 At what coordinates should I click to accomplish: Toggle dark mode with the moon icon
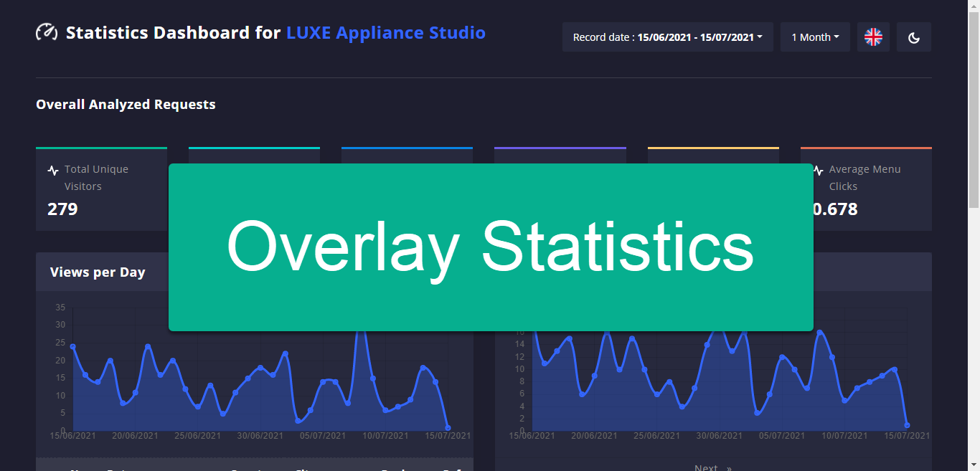(x=913, y=37)
